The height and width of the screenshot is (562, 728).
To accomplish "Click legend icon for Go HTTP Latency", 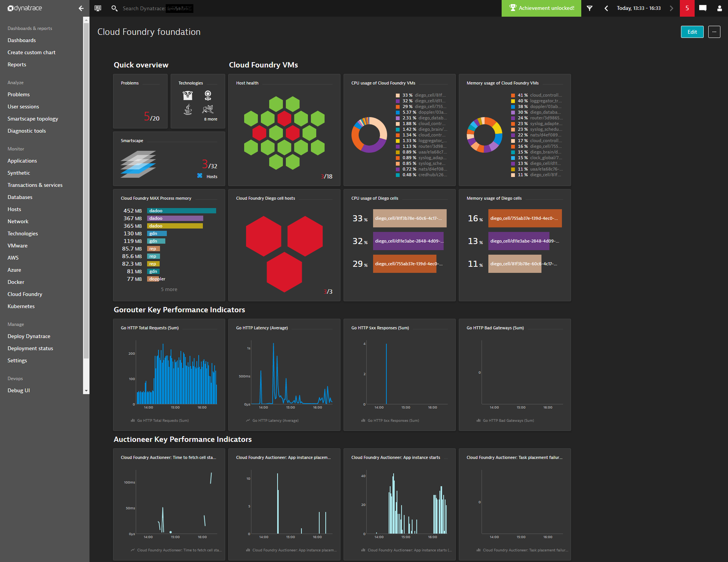I will tap(248, 420).
